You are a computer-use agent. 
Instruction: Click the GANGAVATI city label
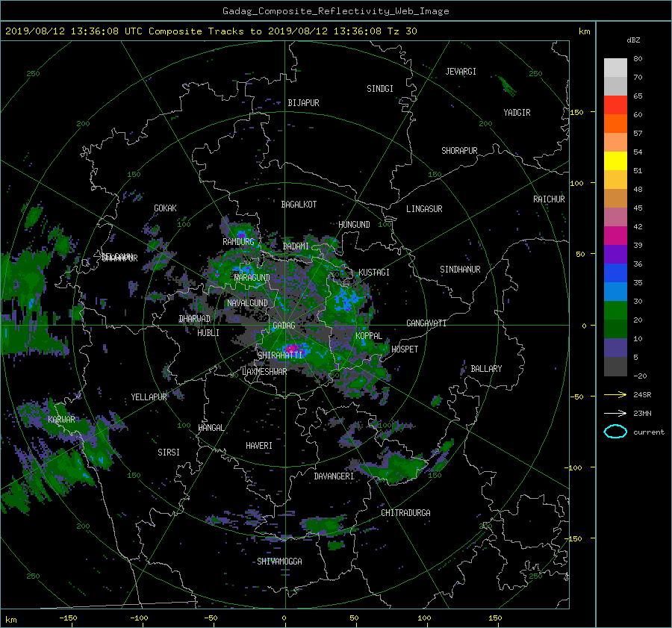click(x=426, y=323)
